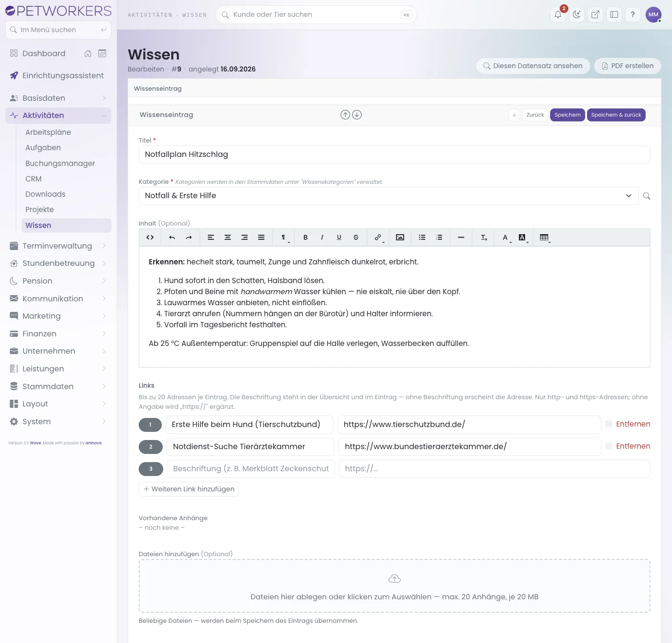Insert a horizontal line in editor

point(461,238)
